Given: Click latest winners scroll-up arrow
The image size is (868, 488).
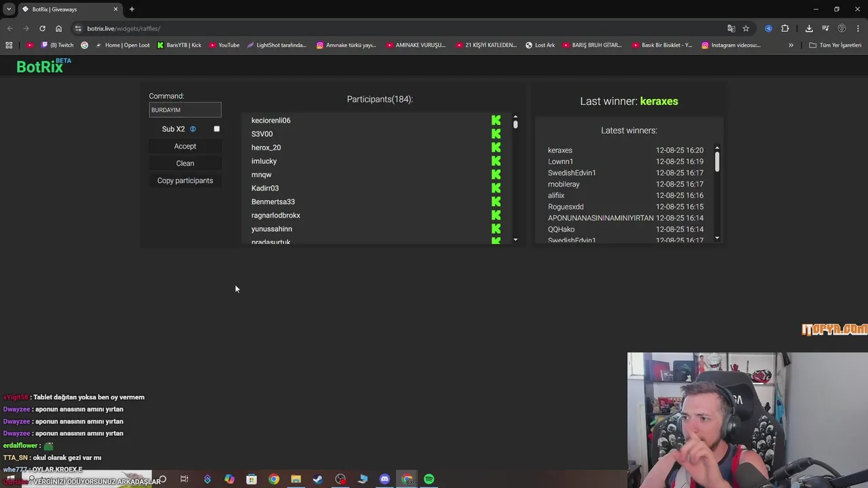Looking at the screenshot, I should (717, 148).
